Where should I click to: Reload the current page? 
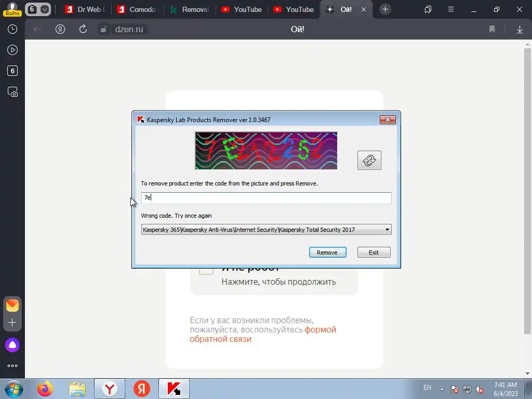(x=83, y=29)
